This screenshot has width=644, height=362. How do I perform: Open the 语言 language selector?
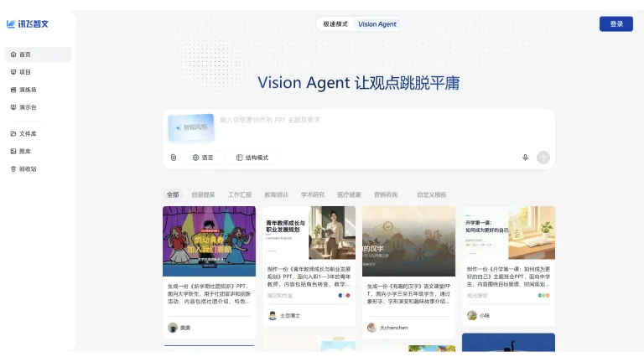[203, 158]
